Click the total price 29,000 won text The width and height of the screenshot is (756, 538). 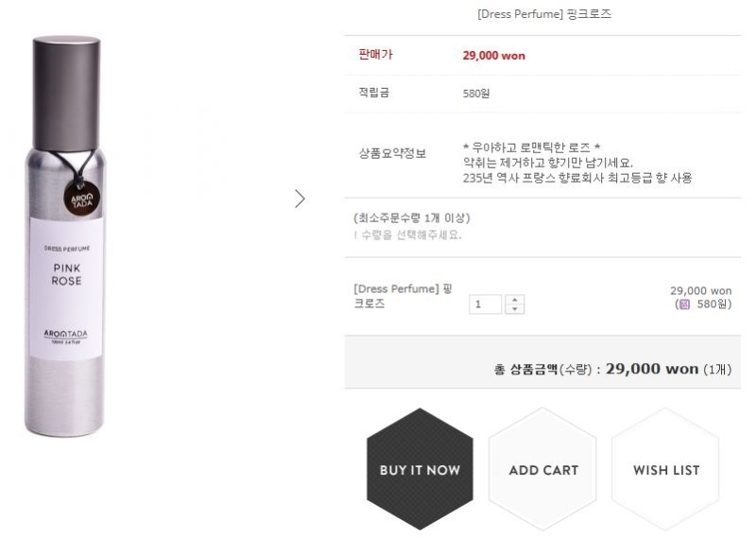coord(652,369)
